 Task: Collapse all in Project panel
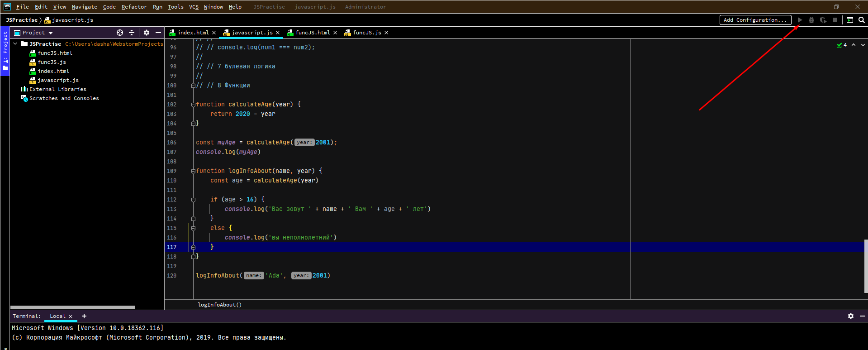tap(132, 33)
